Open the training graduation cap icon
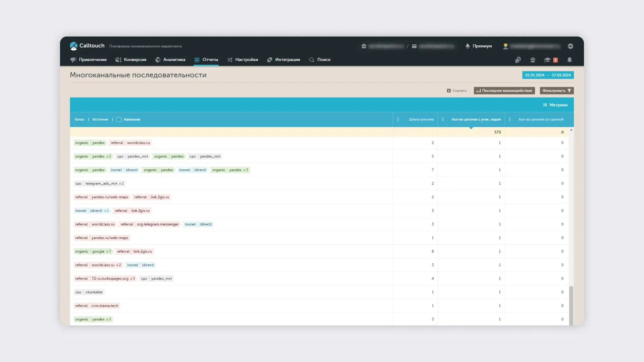Image resolution: width=644 pixels, height=362 pixels. point(547,60)
